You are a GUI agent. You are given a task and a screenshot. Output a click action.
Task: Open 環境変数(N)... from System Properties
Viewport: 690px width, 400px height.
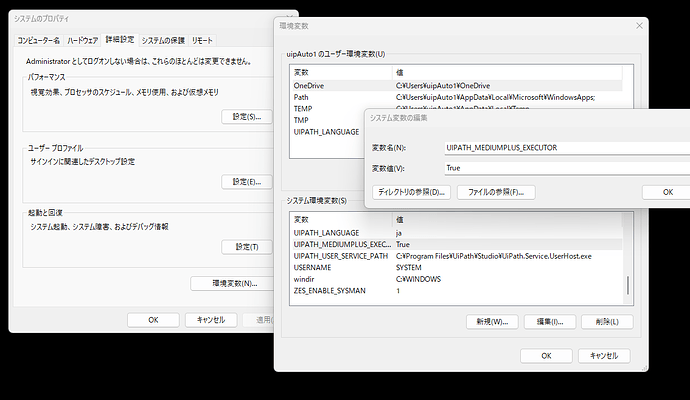pos(232,283)
